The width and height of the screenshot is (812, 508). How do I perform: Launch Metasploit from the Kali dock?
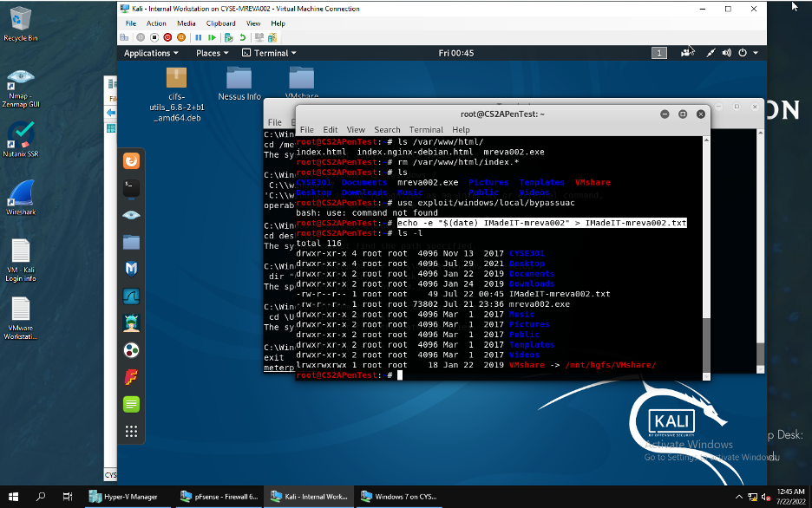click(x=131, y=269)
